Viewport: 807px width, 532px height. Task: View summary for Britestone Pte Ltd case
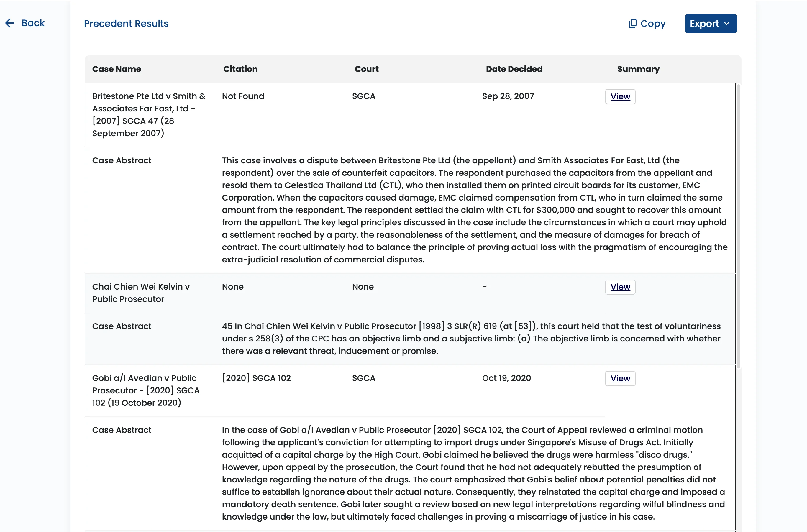pyautogui.click(x=620, y=96)
